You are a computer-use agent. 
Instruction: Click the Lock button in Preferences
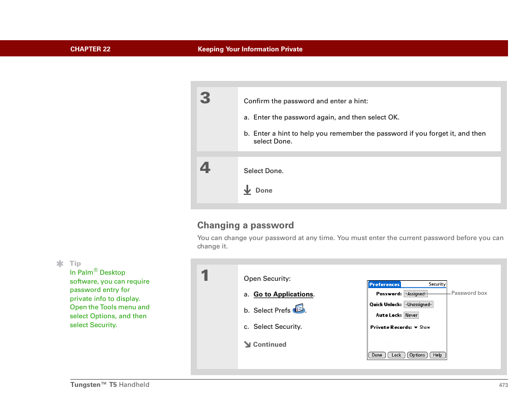[x=396, y=355]
